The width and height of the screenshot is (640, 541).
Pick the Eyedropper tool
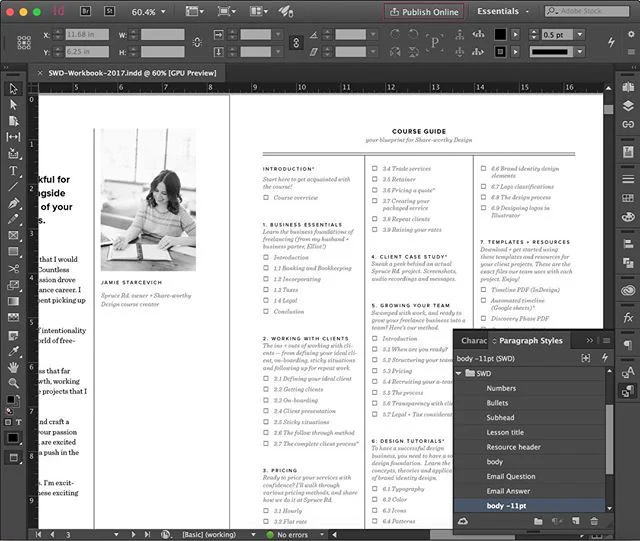(x=13, y=351)
